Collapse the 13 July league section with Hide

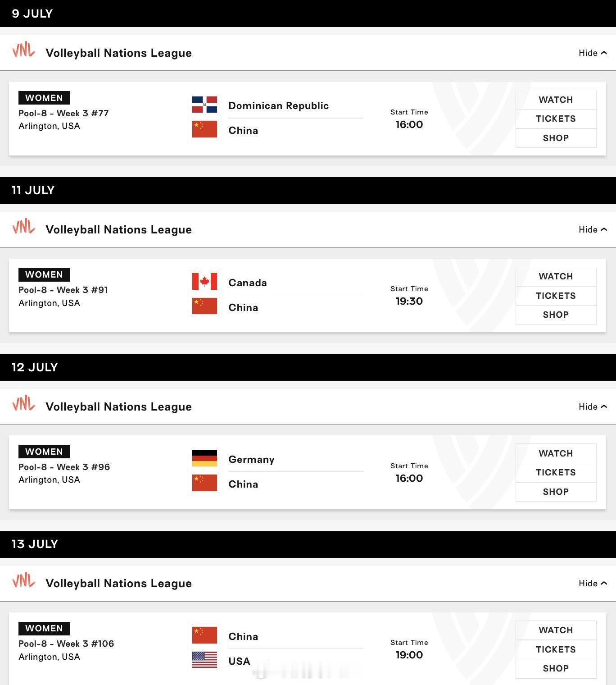pos(593,583)
